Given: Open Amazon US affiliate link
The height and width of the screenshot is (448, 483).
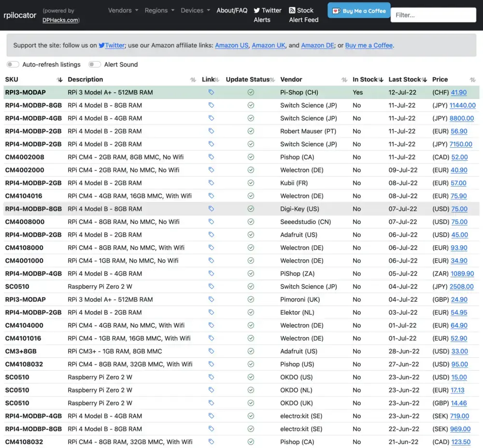Looking at the screenshot, I should pos(232,45).
